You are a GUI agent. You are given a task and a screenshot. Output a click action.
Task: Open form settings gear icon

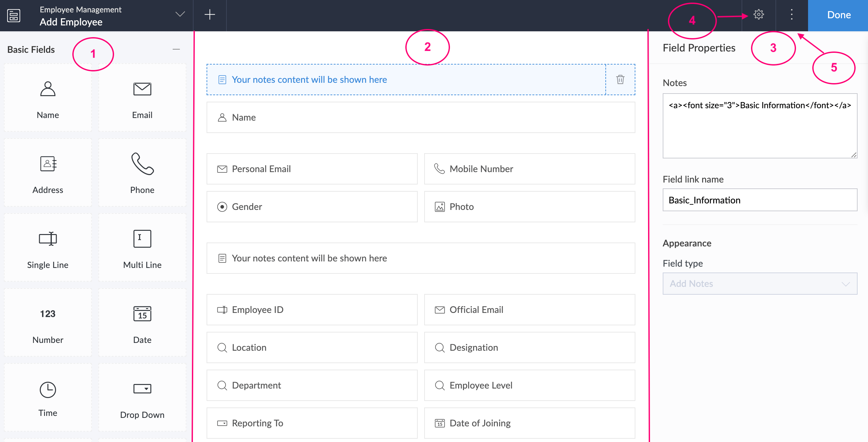[x=759, y=14]
